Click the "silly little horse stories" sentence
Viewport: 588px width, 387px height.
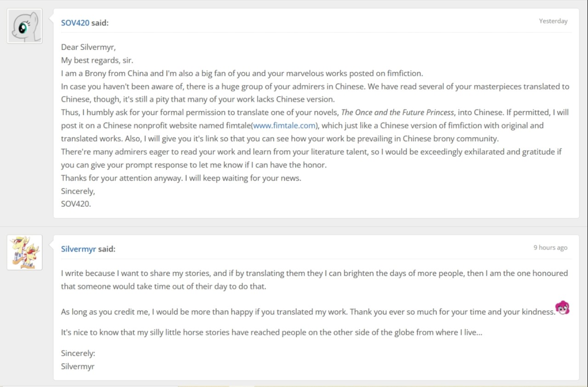[271, 332]
